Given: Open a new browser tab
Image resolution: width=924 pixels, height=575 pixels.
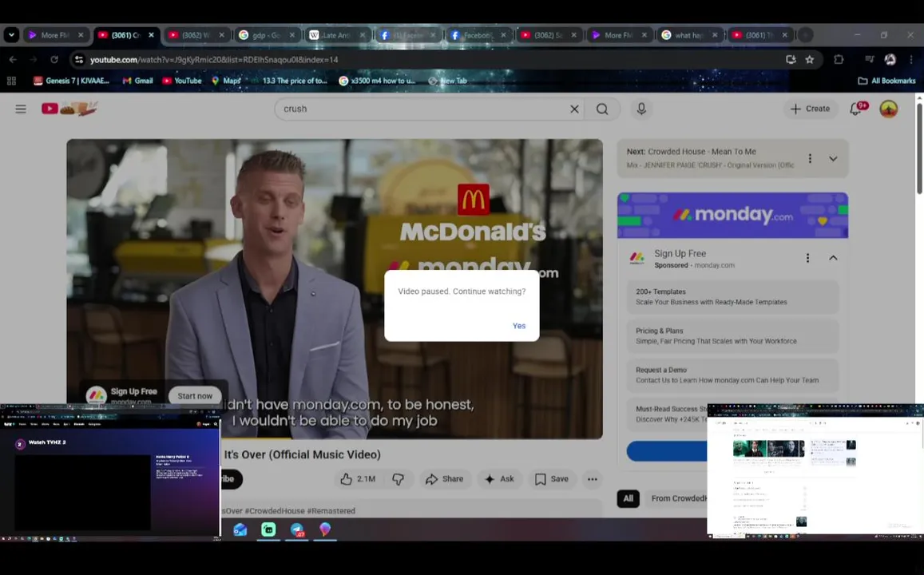Looking at the screenshot, I should click(806, 35).
